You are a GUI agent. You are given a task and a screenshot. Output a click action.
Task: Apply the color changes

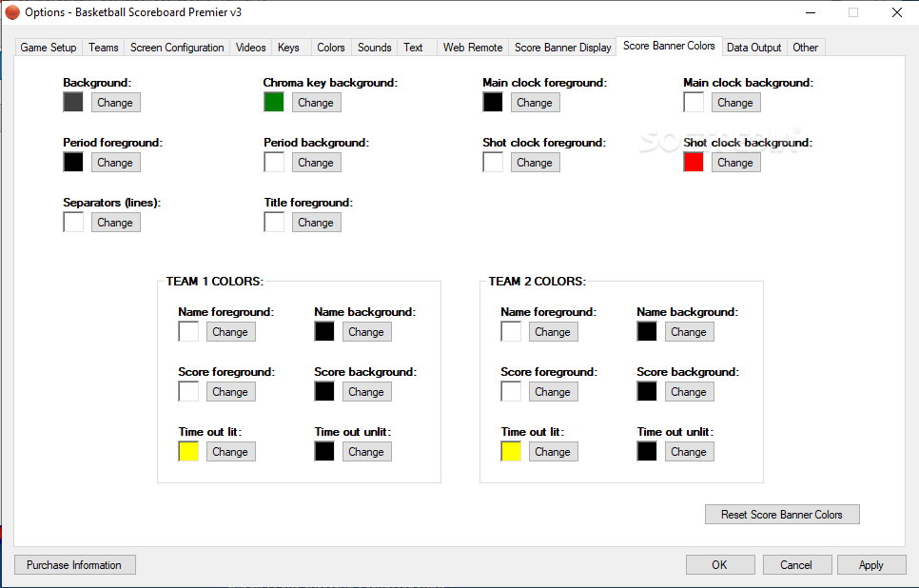coord(871,564)
